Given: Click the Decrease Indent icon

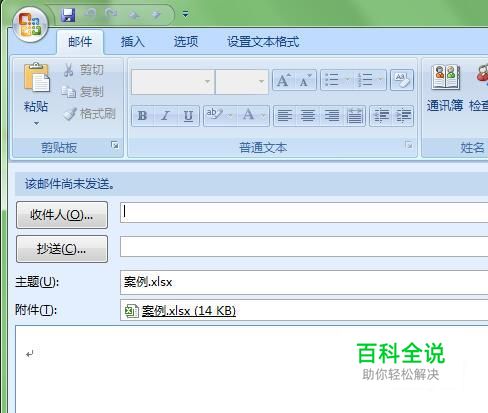Looking at the screenshot, I should (x=381, y=116).
